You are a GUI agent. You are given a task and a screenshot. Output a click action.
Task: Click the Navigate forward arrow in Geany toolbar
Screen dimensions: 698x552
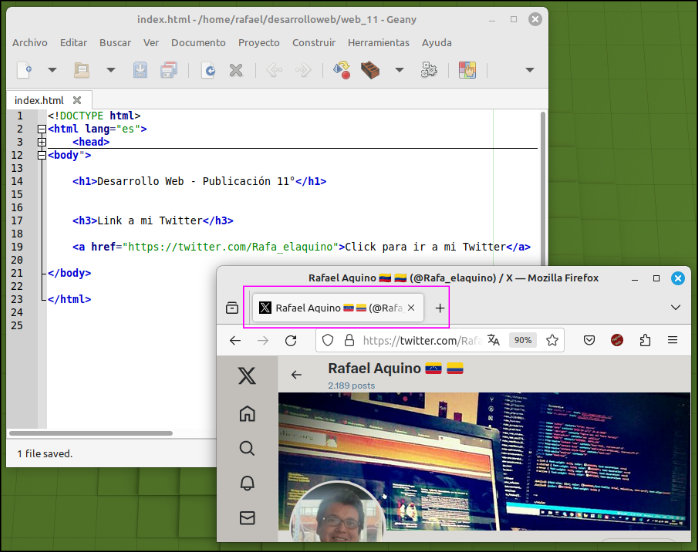point(303,70)
